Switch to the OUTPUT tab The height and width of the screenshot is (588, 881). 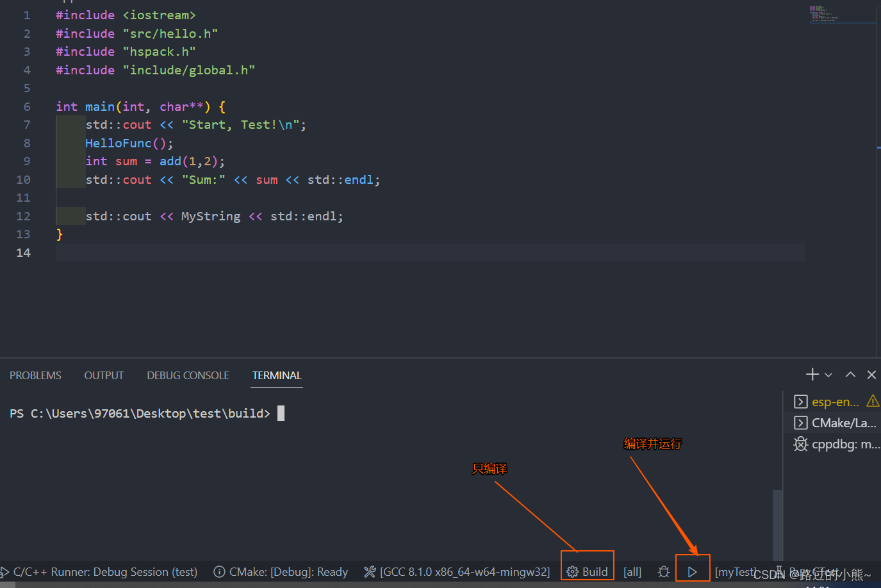tap(104, 375)
